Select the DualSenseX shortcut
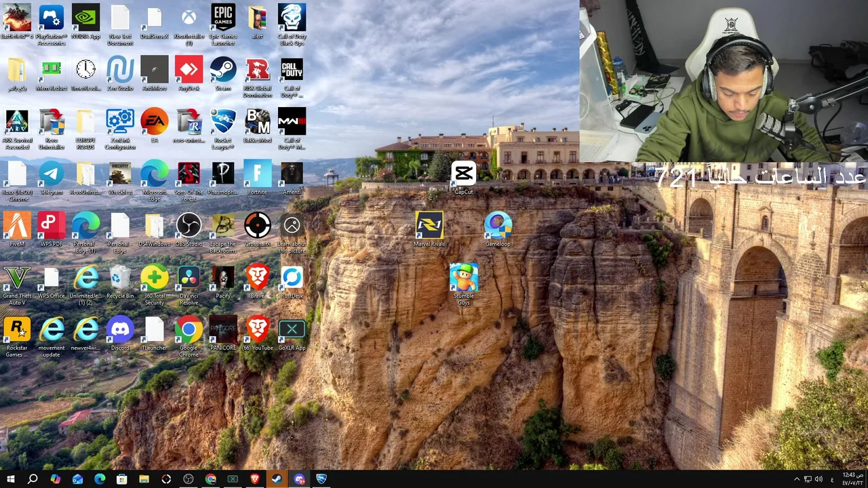This screenshot has height=488, width=868. tap(155, 22)
